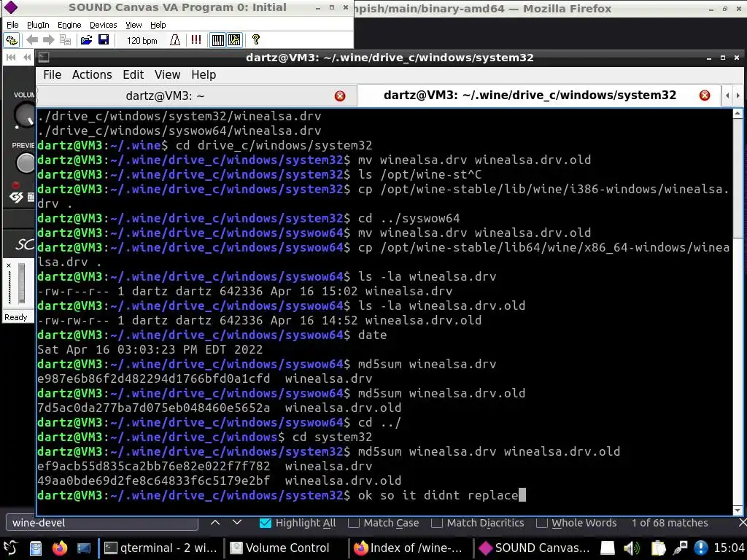Switch to SOUND Canvas taskbar button
The height and width of the screenshot is (560, 747).
coord(535,548)
